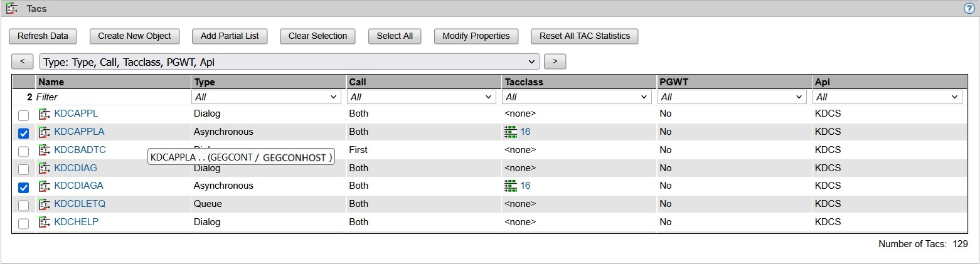
Task: Click the TAC icon next to KDCBADTC
Action: [x=45, y=150]
